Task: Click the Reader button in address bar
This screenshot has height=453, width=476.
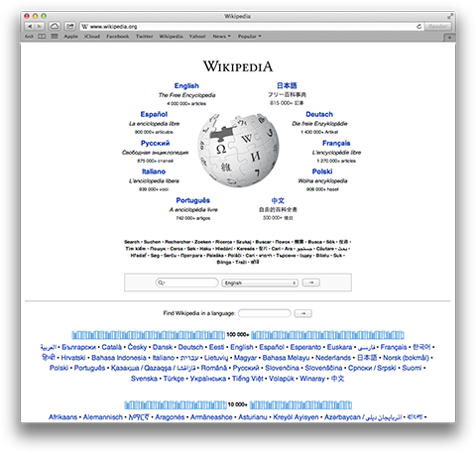Action: pos(438,26)
